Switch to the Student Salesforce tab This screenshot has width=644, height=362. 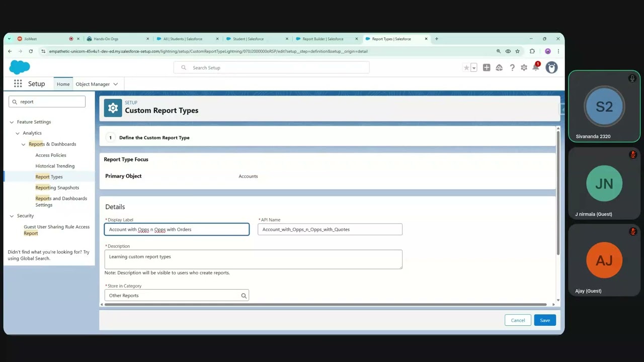point(254,39)
